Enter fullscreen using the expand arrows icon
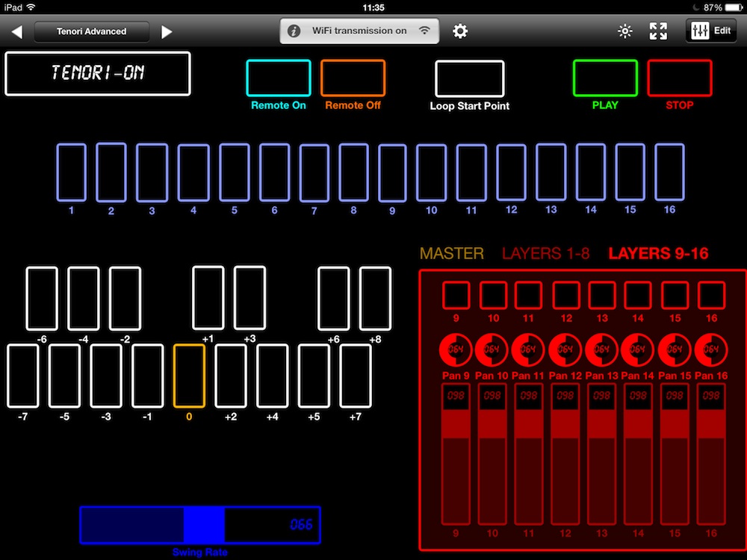This screenshot has width=747, height=560. (658, 31)
